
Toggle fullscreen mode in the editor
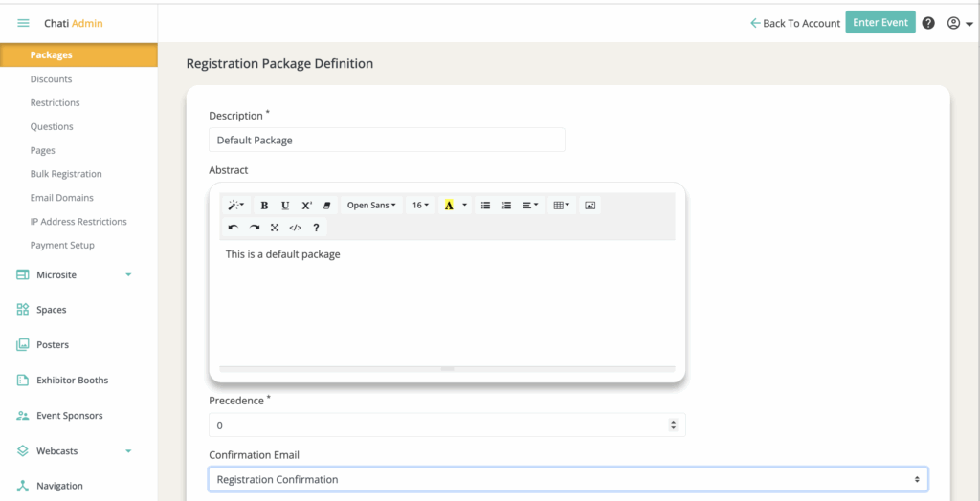coord(275,228)
